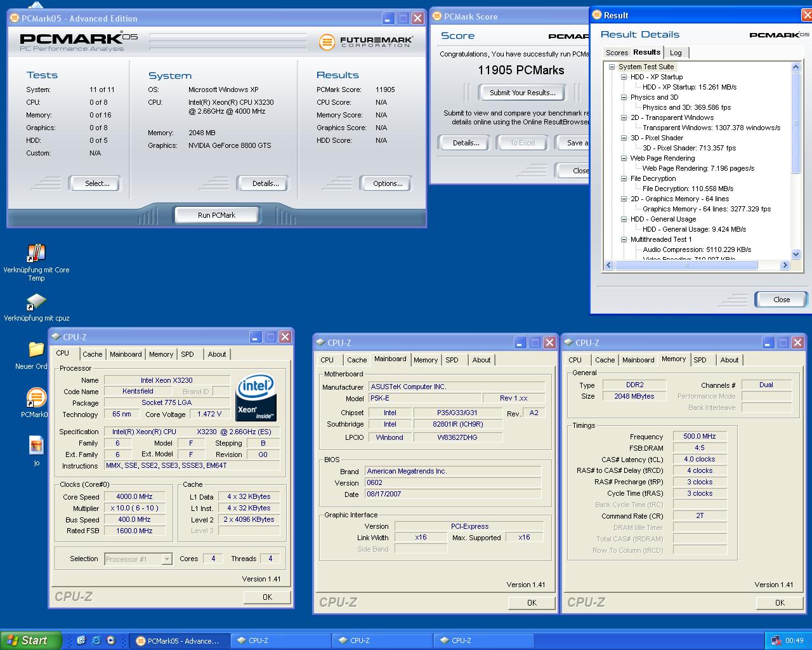Screen dimensions: 812x650
Task: Click the Core Speed '4000.0 MHz' field
Action: [134, 497]
